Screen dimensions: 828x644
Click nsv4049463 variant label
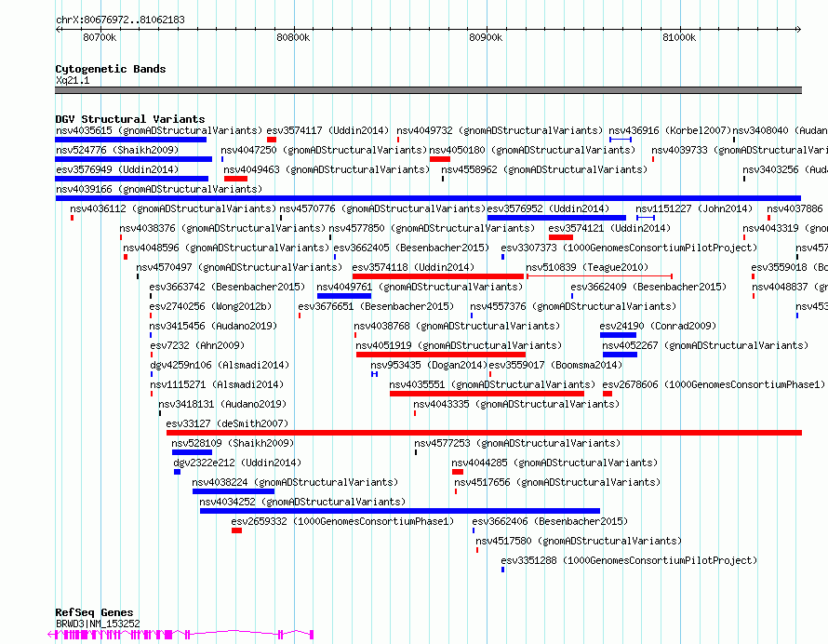click(x=327, y=169)
